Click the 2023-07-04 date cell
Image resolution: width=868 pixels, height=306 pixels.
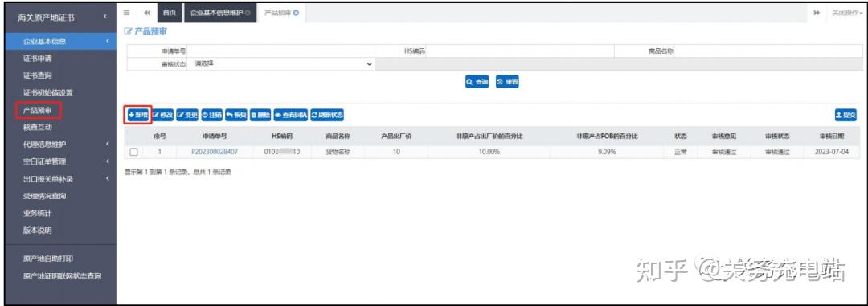coord(833,152)
